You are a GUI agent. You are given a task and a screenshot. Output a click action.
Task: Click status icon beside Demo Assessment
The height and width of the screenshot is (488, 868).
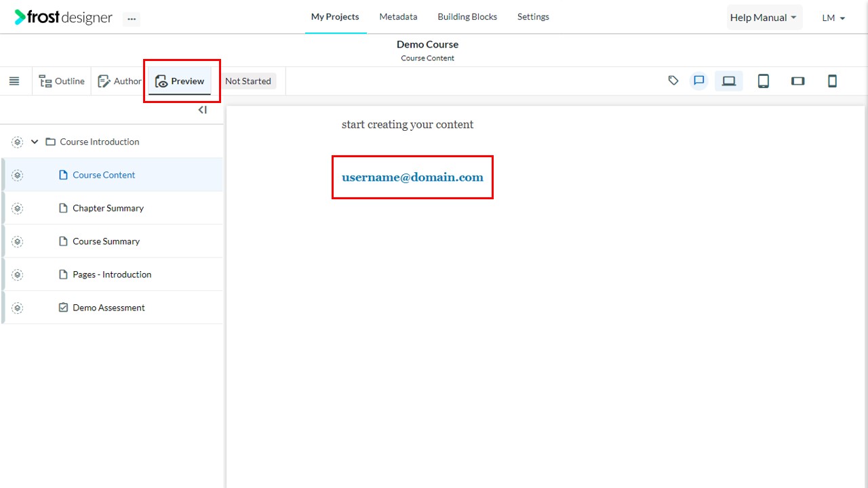pos(18,308)
